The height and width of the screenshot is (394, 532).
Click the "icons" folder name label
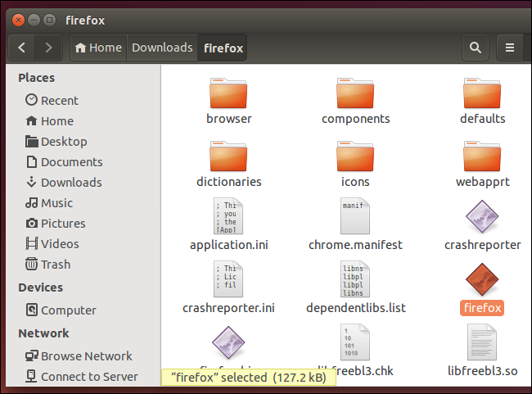[x=355, y=182]
